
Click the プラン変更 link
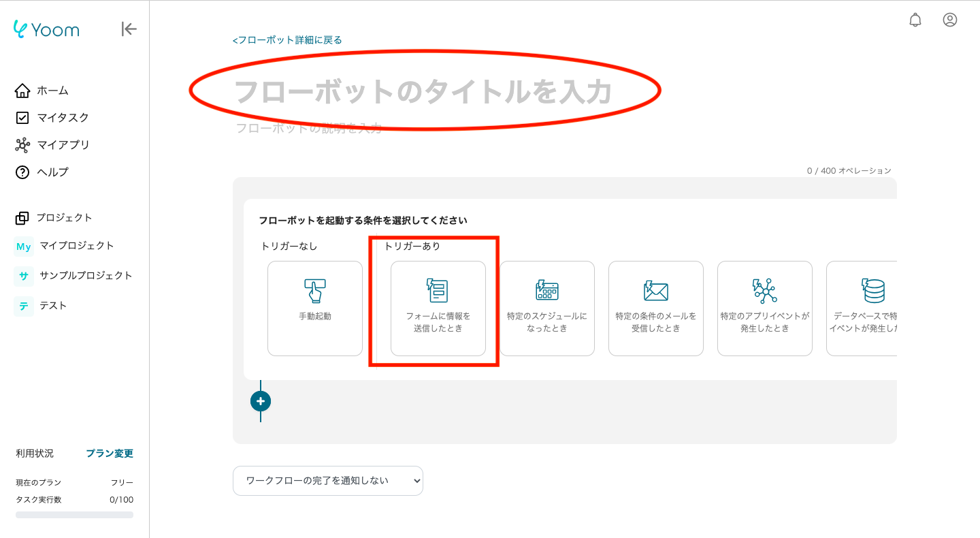coord(110,454)
